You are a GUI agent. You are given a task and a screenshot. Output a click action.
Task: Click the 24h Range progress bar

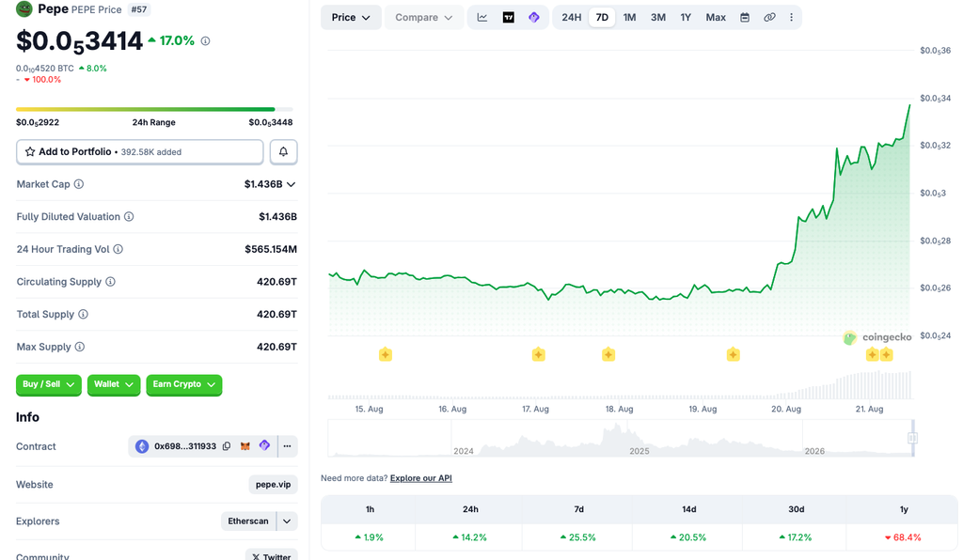[x=154, y=109]
